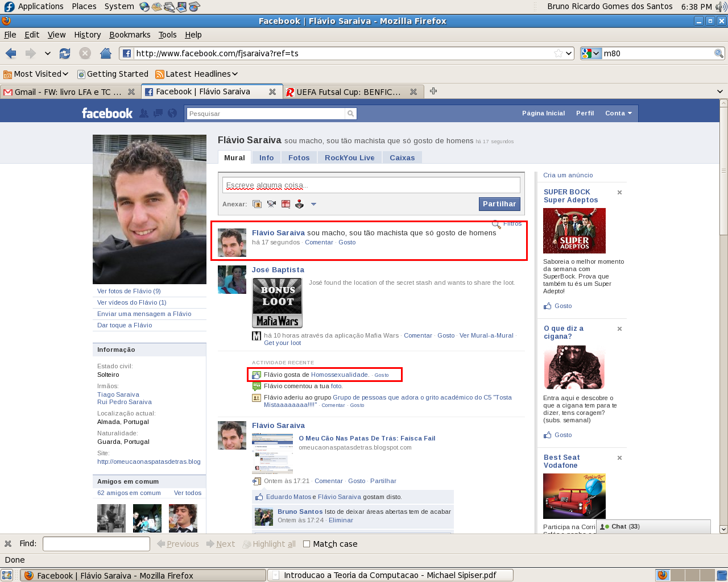Click the Find text input field
The height and width of the screenshot is (582, 728).
tap(96, 544)
